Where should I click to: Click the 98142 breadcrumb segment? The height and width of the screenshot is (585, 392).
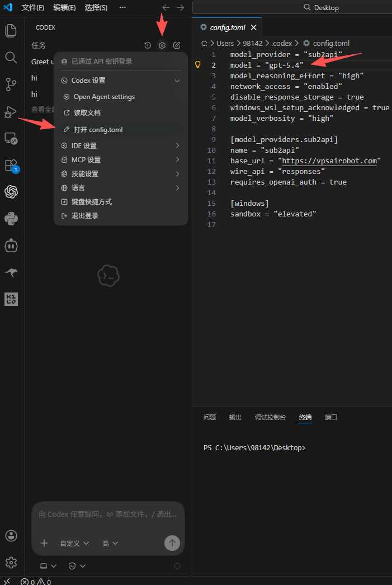(x=253, y=44)
